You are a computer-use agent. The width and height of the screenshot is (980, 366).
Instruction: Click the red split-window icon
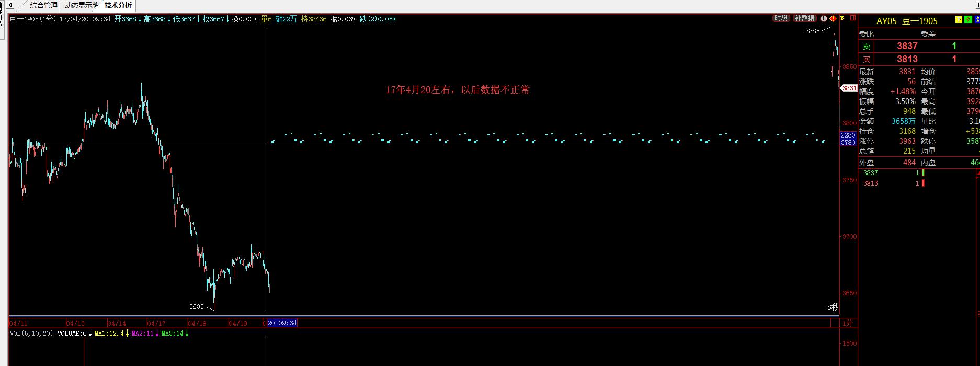pyautogui.click(x=853, y=18)
